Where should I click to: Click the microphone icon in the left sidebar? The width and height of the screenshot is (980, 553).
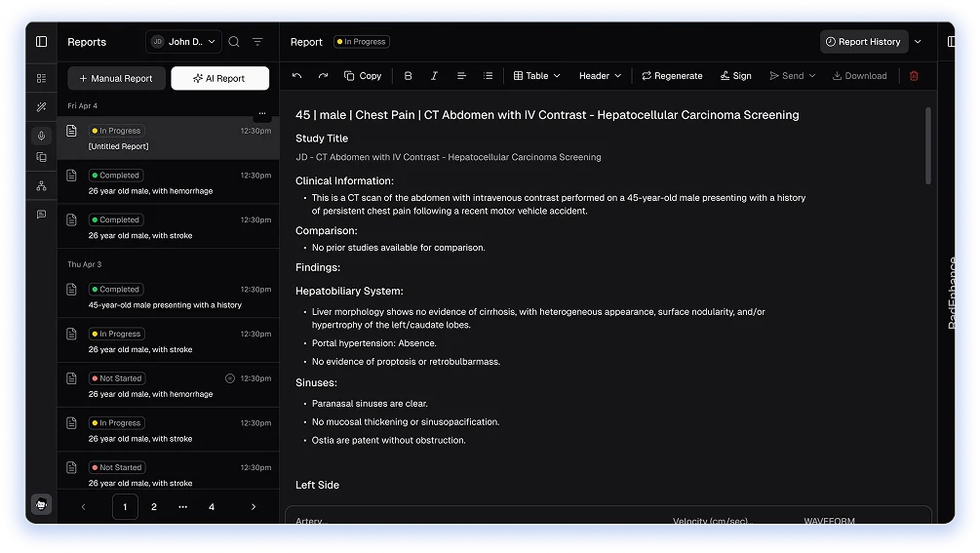tap(41, 136)
